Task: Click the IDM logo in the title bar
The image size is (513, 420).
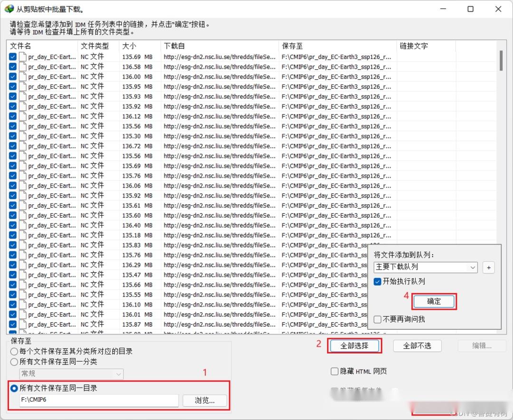Action: (x=10, y=8)
